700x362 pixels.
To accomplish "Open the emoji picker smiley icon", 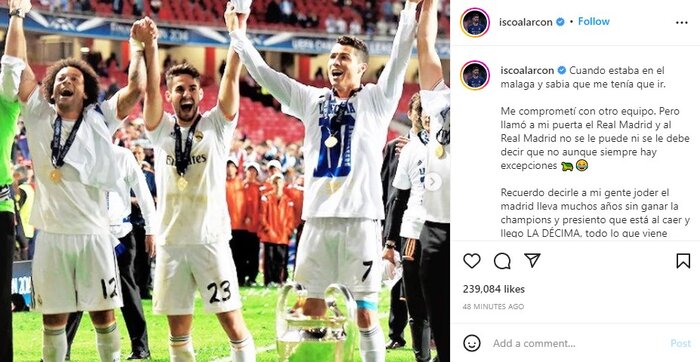I will tap(472, 343).
